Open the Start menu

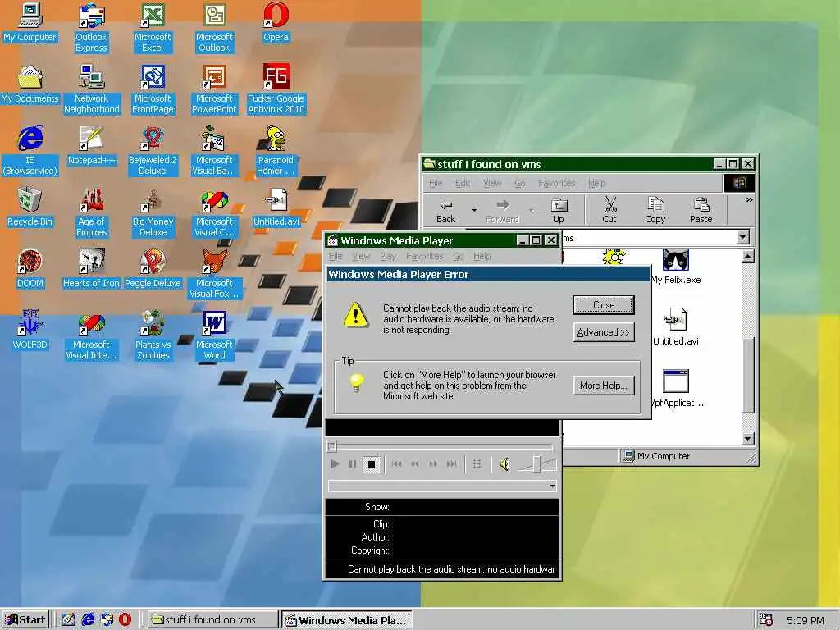25,620
